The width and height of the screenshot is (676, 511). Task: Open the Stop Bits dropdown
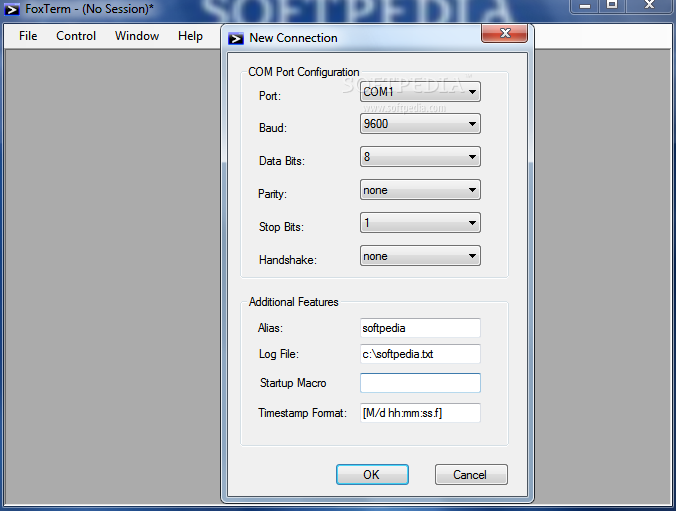pyautogui.click(x=420, y=223)
